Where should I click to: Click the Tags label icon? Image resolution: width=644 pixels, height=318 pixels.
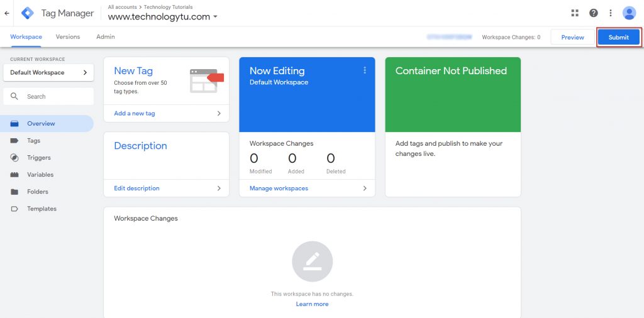14,141
